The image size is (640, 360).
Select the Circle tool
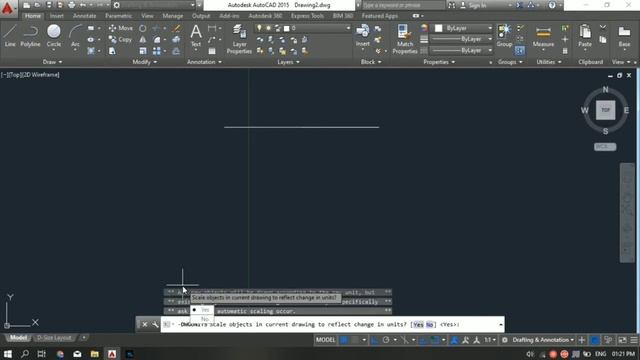tap(53, 36)
